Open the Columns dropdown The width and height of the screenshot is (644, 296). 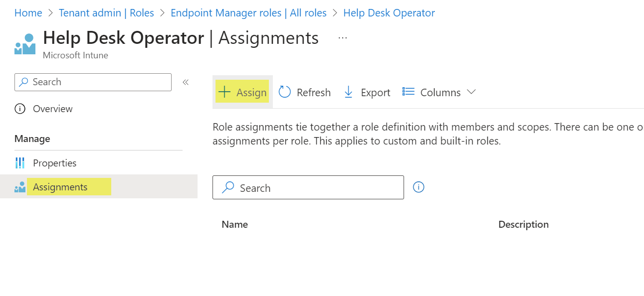pyautogui.click(x=439, y=92)
